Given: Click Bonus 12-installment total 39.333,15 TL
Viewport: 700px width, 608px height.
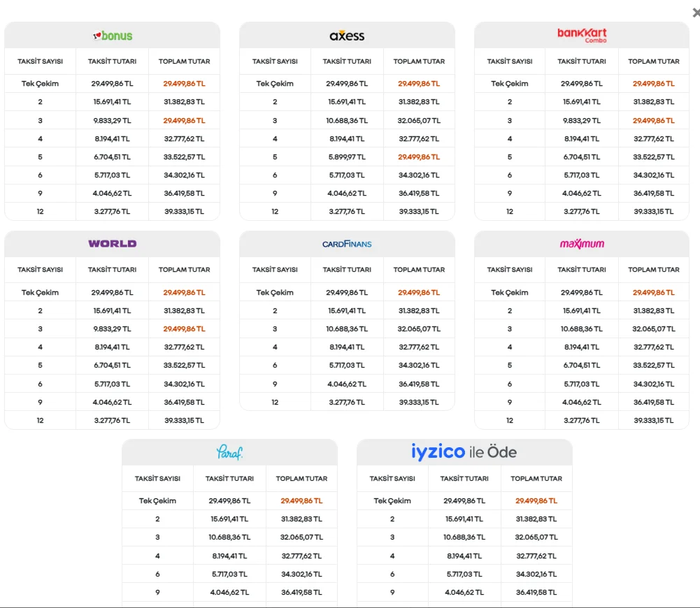Looking at the screenshot, I should [x=184, y=212].
